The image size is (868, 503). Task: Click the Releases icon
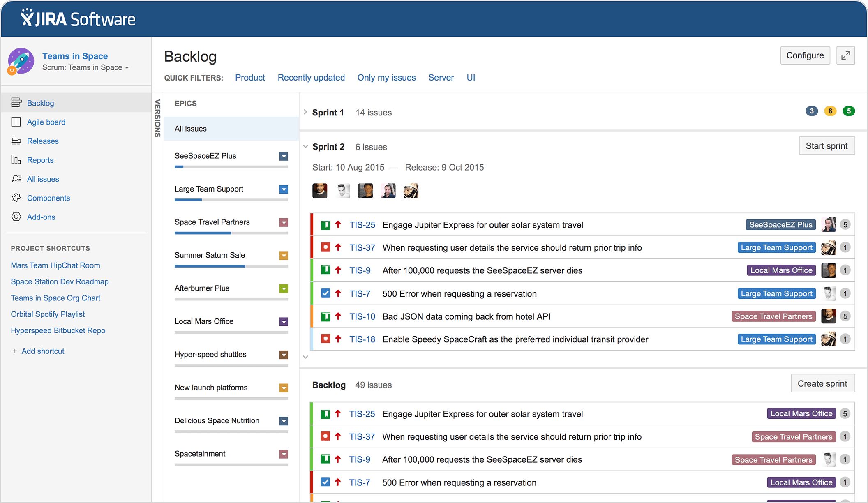[16, 141]
